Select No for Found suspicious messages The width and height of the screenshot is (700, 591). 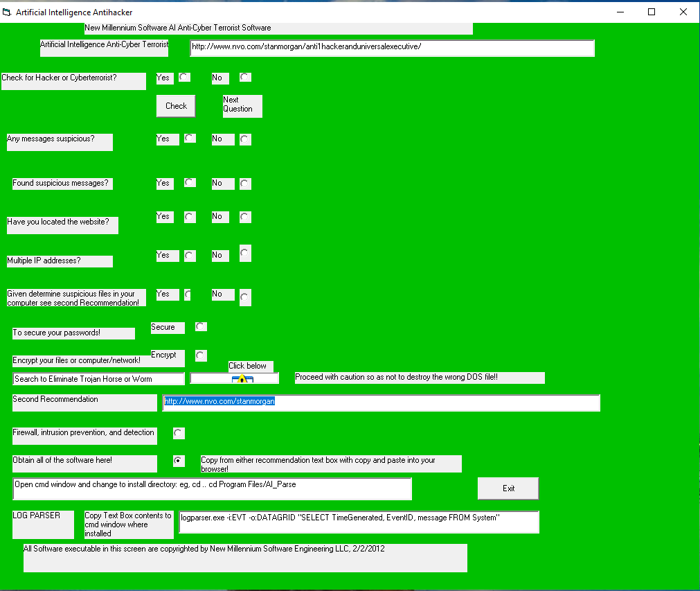coord(245,184)
